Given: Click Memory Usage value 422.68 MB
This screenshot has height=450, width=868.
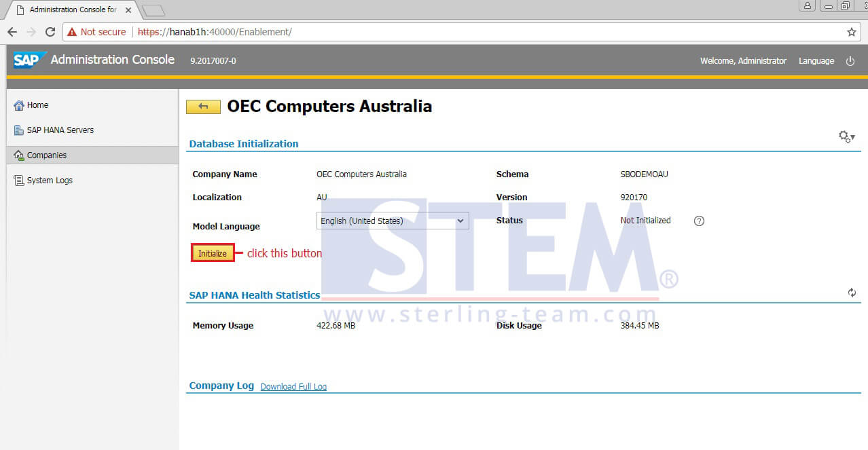Looking at the screenshot, I should click(336, 326).
